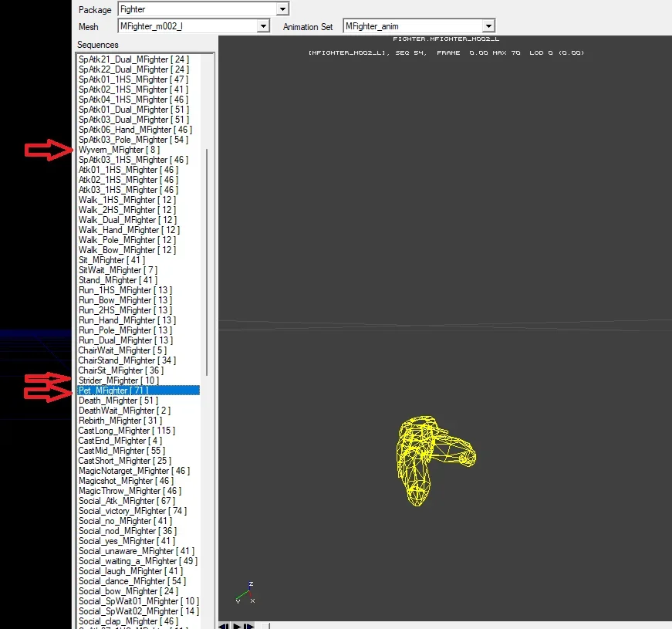Select sequence Wyvern_MFighter [ 8 ]
672x629 pixels.
point(119,150)
